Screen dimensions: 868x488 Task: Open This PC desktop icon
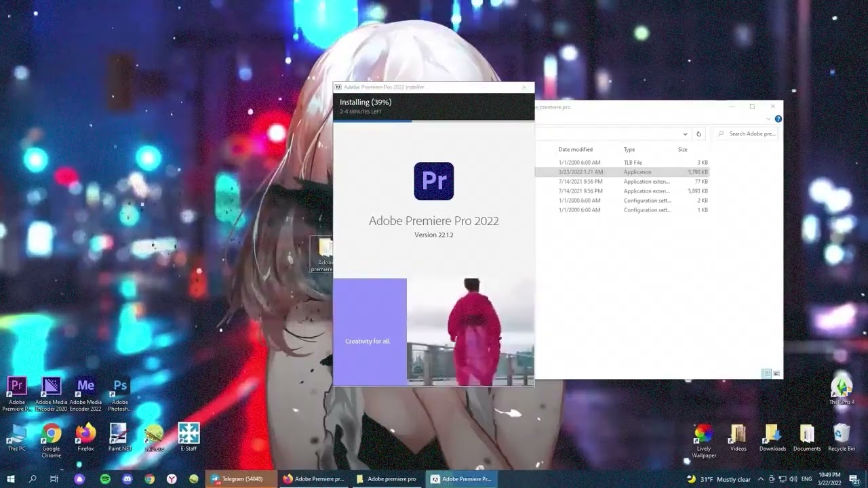coord(17,437)
